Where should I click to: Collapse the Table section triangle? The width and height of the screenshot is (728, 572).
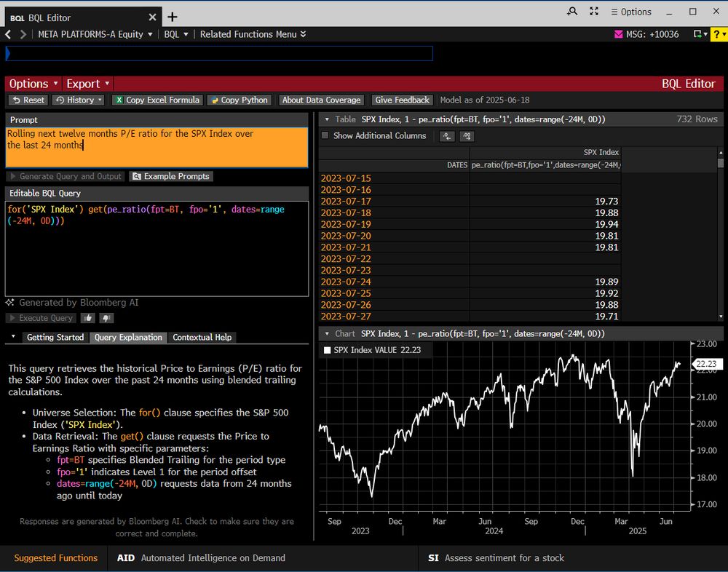pyautogui.click(x=327, y=119)
